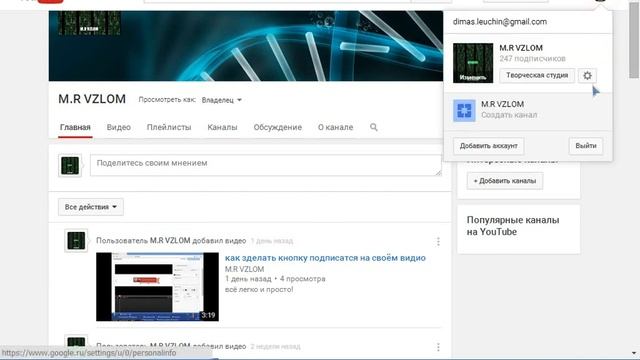Viewport: 640px width, 360px height.
Task: Click 'Создать канал' under M.R VZLOM
Action: [x=509, y=115]
